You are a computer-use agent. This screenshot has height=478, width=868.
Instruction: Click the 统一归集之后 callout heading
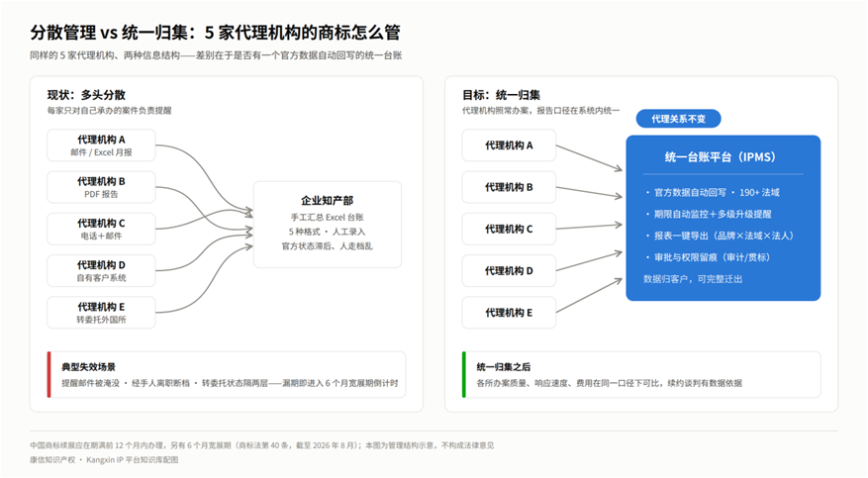504,367
